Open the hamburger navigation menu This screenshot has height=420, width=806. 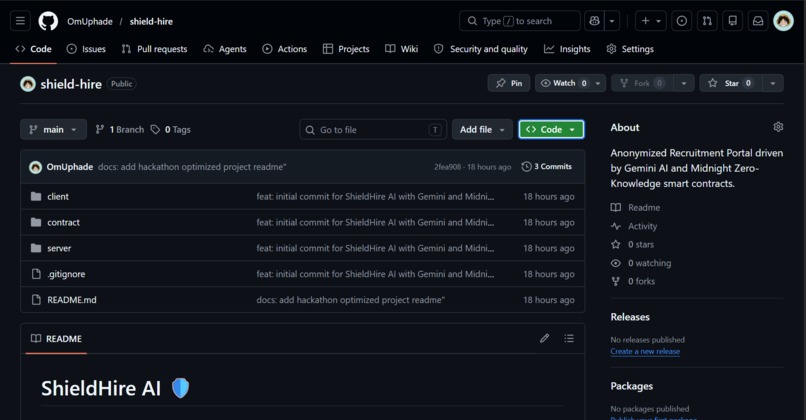pos(20,21)
